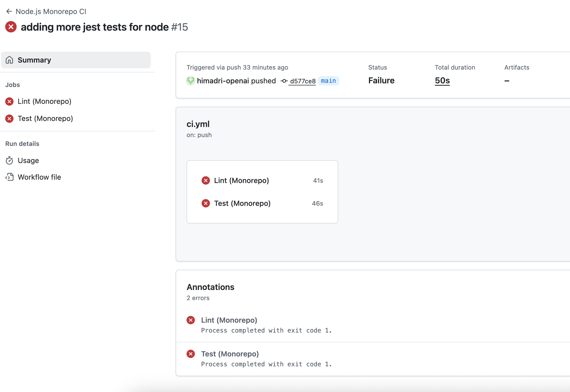The height and width of the screenshot is (392, 570).
Task: Open commit d577ce8 link
Action: pyautogui.click(x=303, y=81)
